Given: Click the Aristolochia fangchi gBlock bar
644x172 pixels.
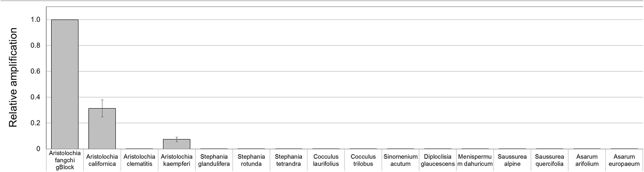Looking at the screenshot, I should (x=65, y=84).
